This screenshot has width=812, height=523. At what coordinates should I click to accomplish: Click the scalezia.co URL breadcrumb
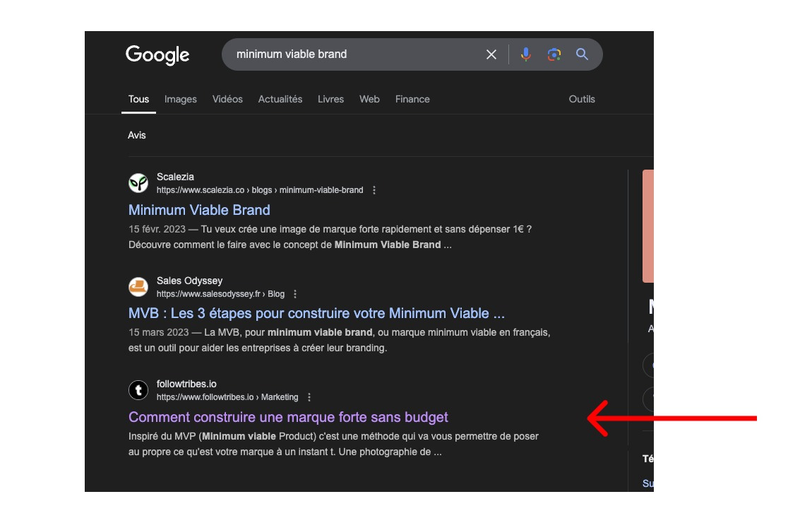pos(260,190)
